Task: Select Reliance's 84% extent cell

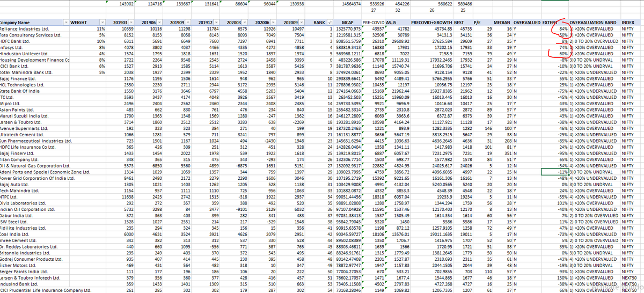Action: point(555,28)
